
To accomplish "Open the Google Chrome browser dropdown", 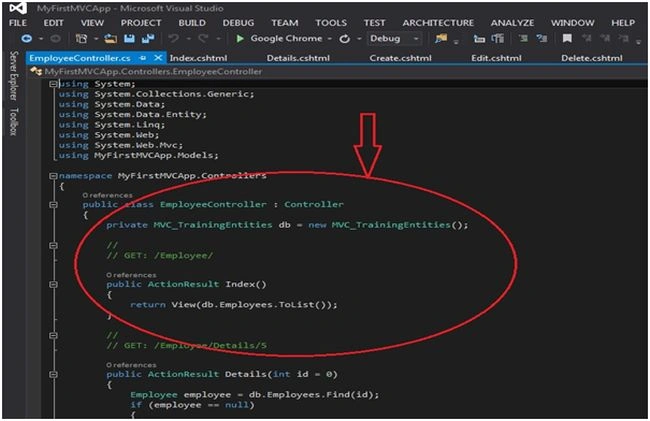I will pos(330,39).
